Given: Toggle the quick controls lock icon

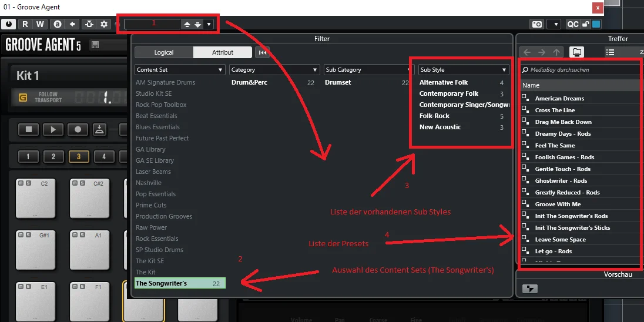Looking at the screenshot, I should 585,24.
